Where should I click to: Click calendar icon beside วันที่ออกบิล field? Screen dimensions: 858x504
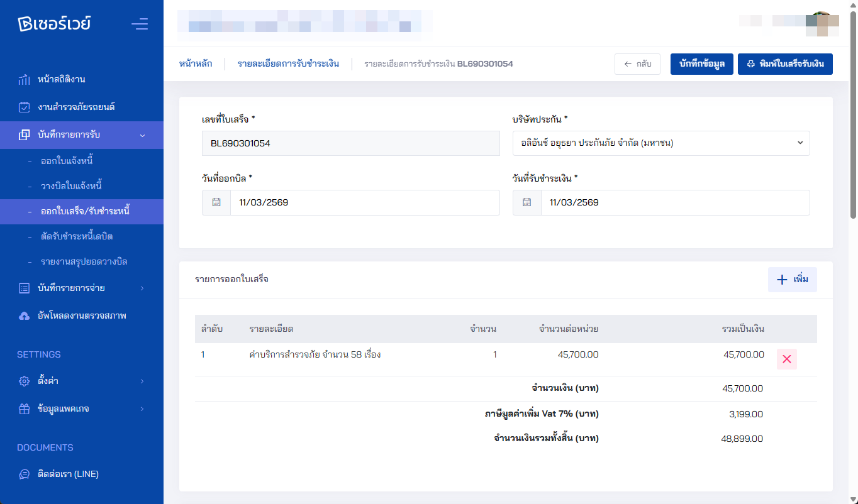point(216,203)
